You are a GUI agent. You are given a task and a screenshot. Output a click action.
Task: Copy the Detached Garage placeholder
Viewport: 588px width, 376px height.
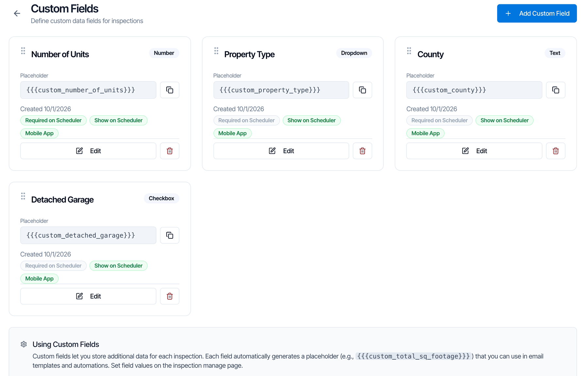click(170, 236)
